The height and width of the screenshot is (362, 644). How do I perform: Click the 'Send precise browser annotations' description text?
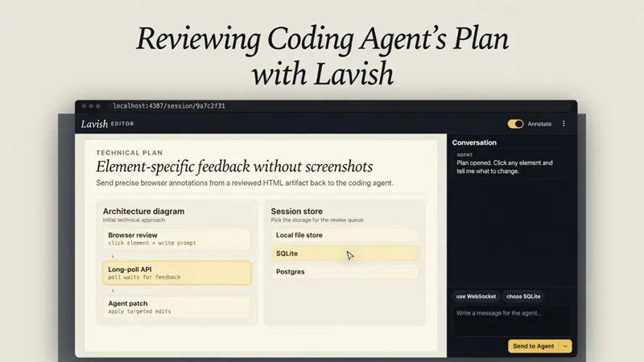click(245, 183)
